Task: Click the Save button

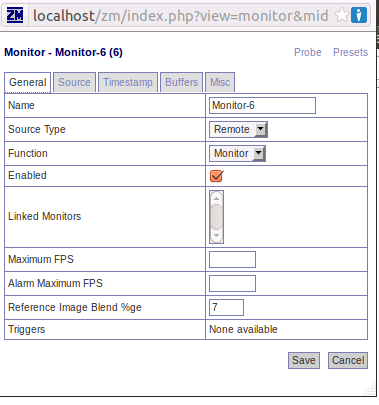Action: pos(304,361)
